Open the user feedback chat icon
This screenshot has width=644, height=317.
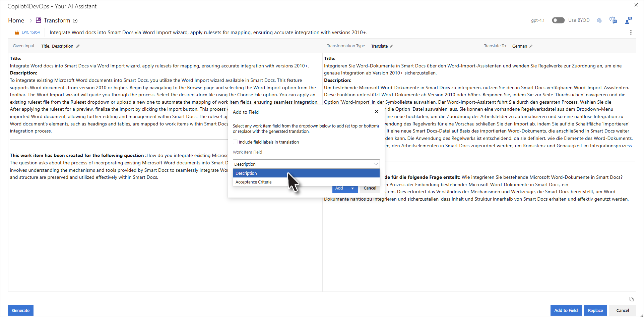[x=628, y=20]
